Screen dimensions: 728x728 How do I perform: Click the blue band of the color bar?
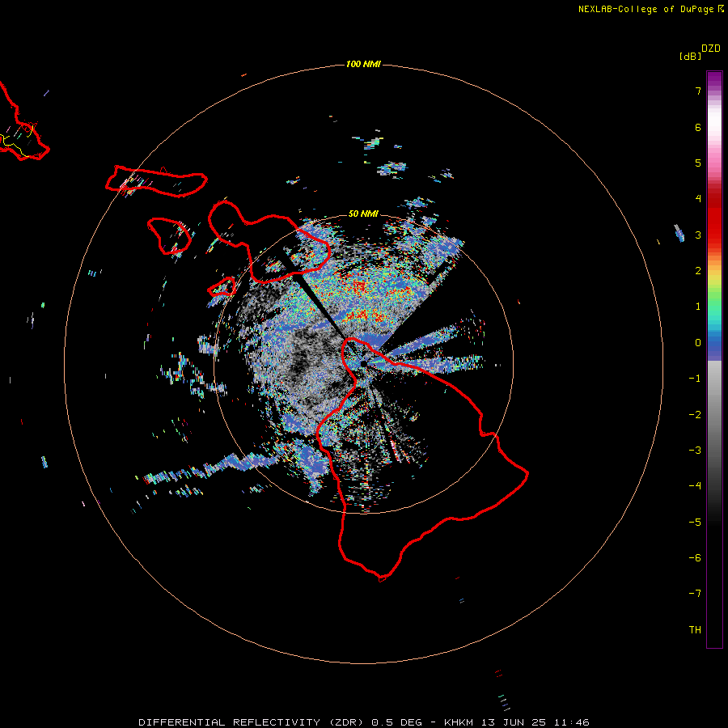[714, 345]
